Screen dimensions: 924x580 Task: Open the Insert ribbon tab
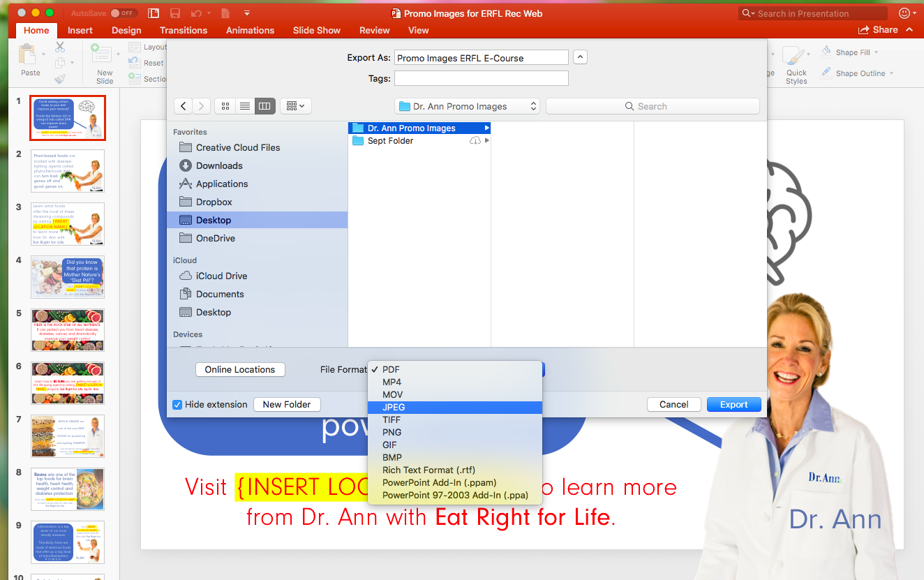point(80,30)
